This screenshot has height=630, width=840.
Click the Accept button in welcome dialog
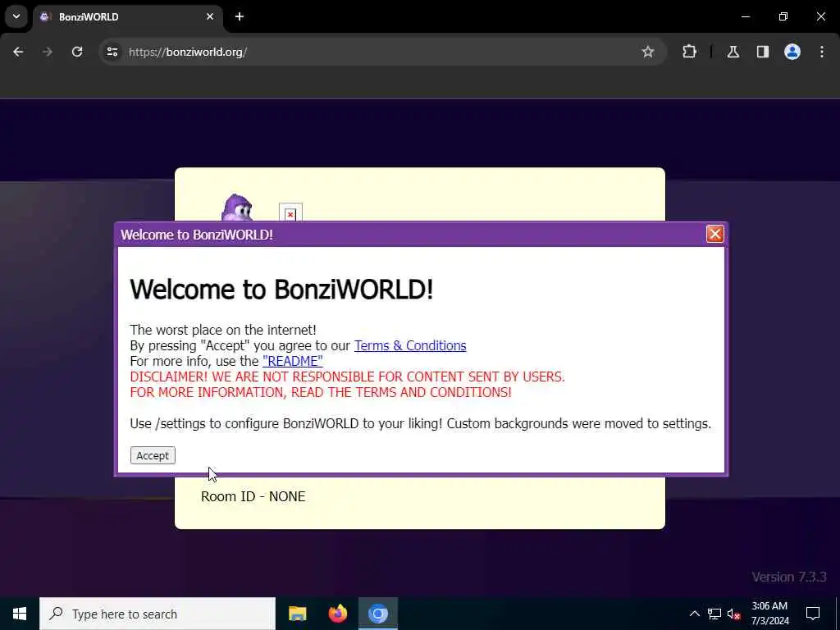tap(153, 455)
